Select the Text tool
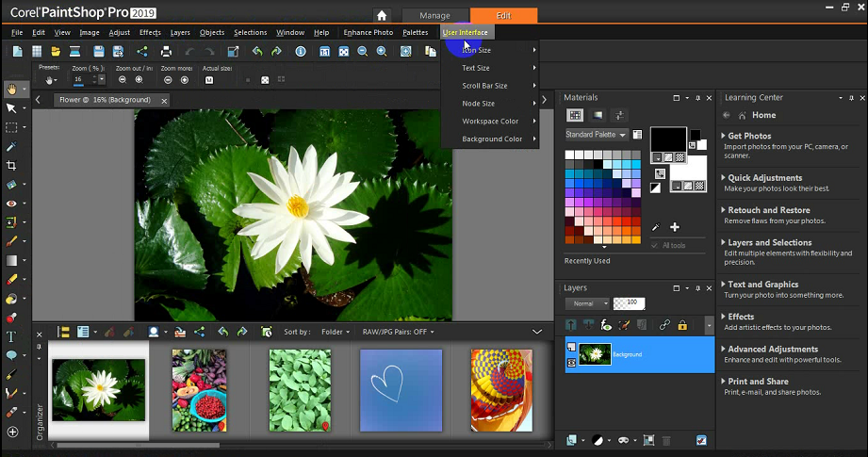868x457 pixels. pos(11,336)
